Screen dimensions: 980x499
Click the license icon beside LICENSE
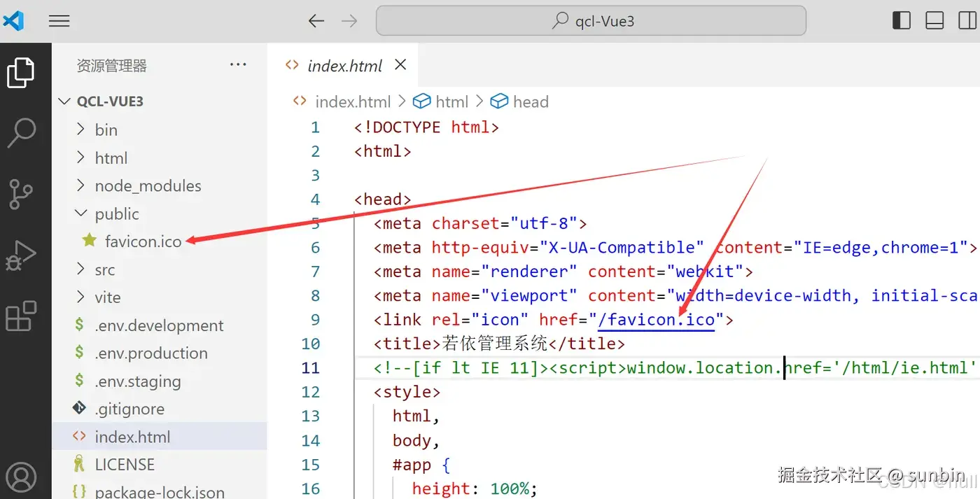(x=79, y=463)
